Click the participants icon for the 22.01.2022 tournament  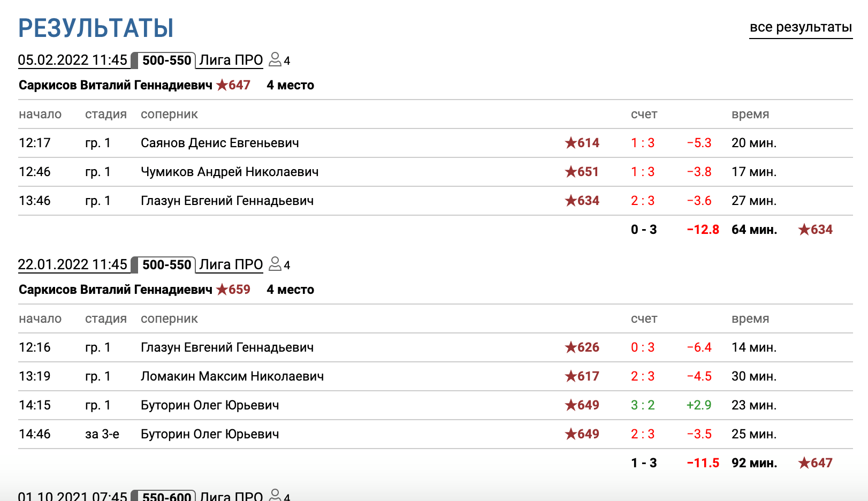(275, 264)
